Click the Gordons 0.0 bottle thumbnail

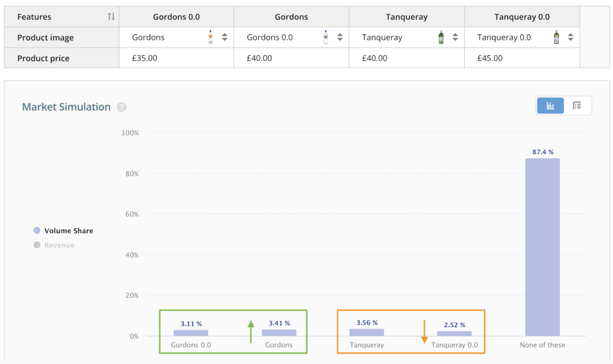pos(326,37)
